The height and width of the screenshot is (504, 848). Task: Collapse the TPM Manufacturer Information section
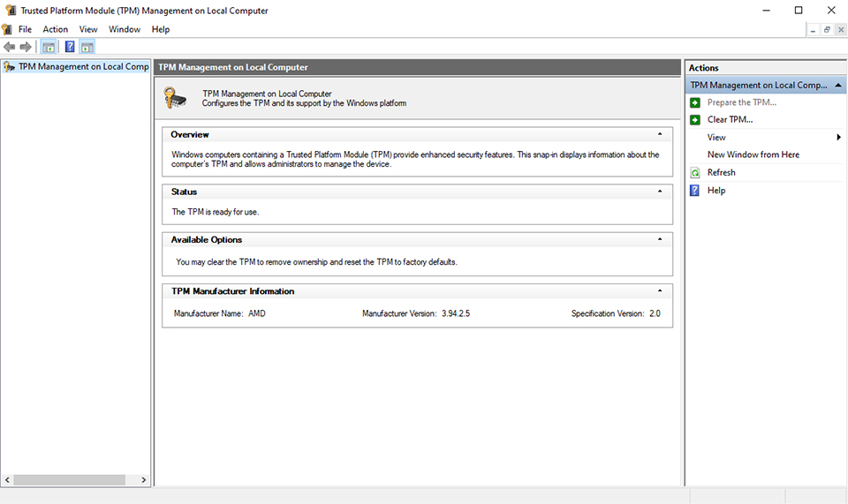click(660, 291)
